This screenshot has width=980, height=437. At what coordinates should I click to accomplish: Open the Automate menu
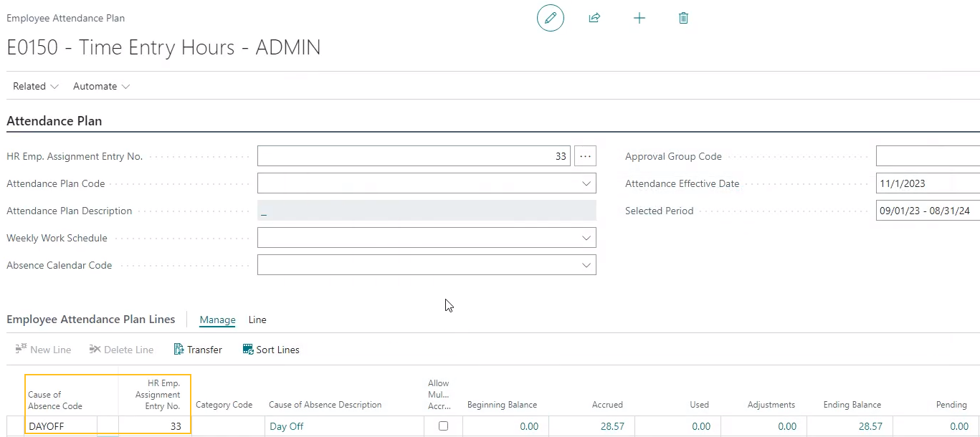coord(96,86)
